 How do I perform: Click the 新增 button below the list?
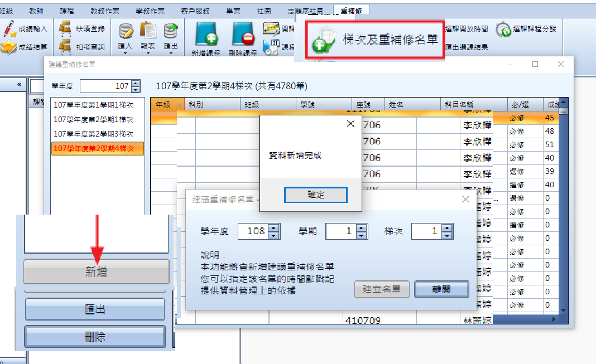pos(96,271)
